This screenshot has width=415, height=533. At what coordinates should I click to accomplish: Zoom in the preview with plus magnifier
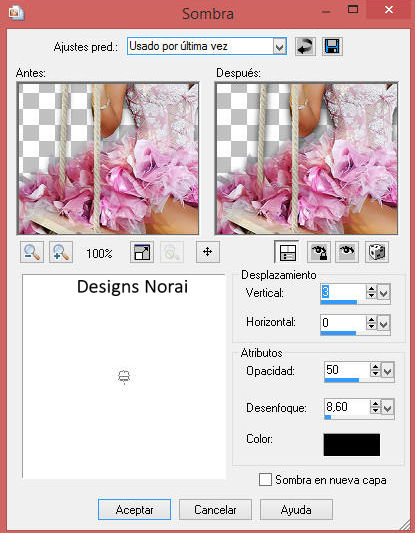[x=61, y=252]
